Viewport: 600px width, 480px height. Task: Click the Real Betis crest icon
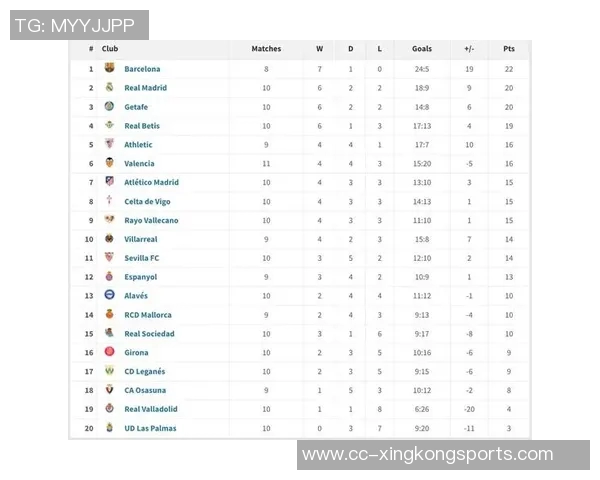tap(109, 126)
